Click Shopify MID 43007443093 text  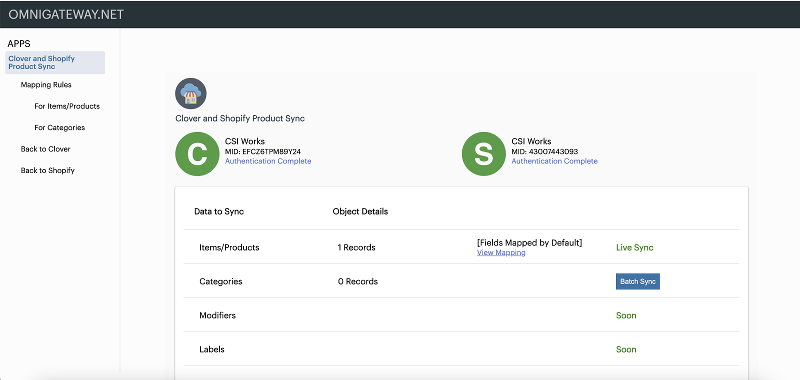click(x=545, y=151)
